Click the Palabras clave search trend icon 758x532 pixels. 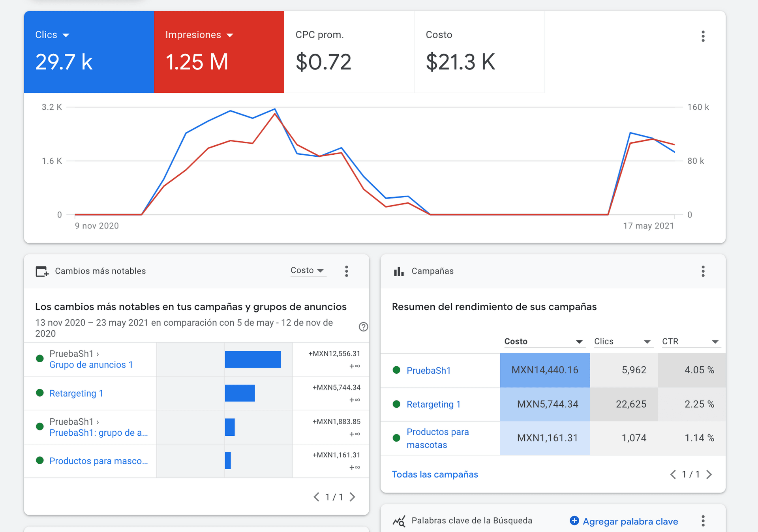point(399,521)
